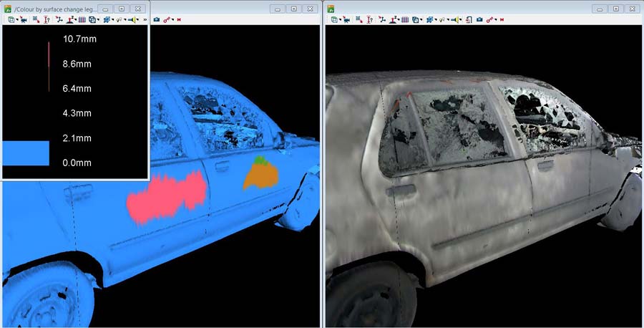Close the right textured car window
Screen dimensions: 644x328
click(x=632, y=9)
